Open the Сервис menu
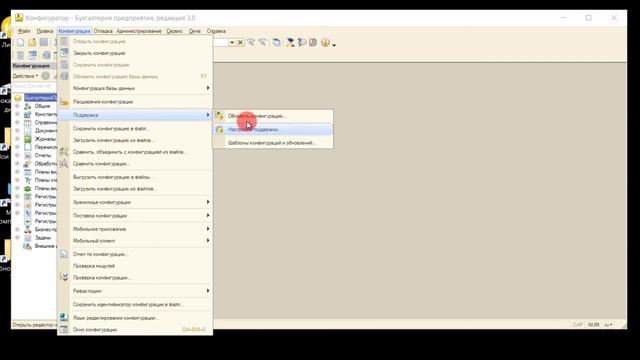This screenshot has width=640, height=360. tap(174, 31)
